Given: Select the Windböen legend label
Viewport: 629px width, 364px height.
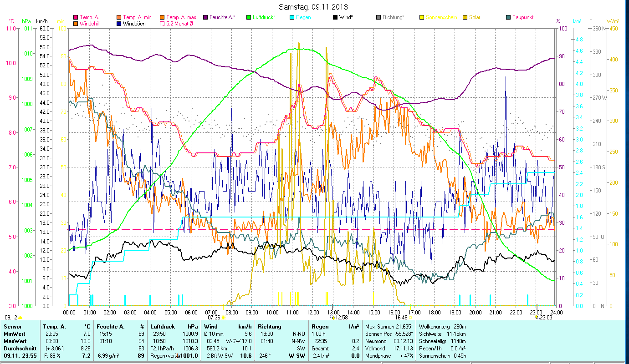Looking at the screenshot, I should 134,23.
